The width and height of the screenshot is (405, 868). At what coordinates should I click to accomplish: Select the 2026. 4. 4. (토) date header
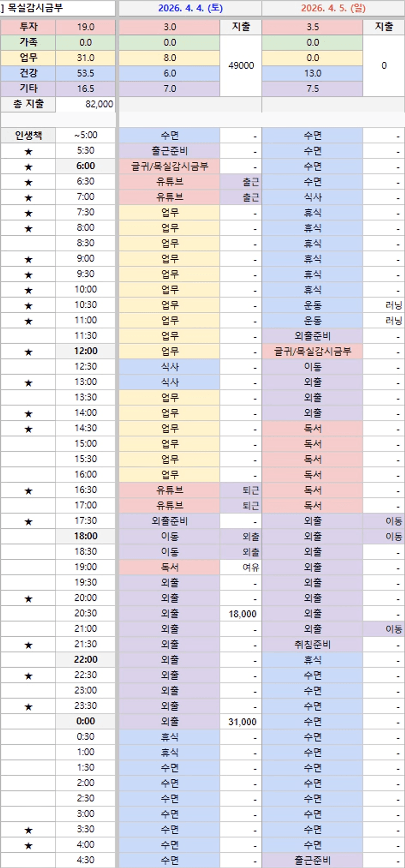point(190,8)
